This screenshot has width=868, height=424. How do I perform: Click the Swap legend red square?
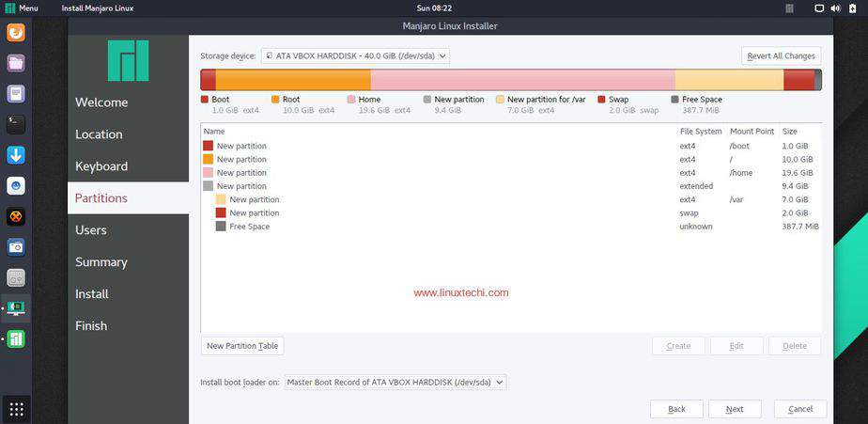pyautogui.click(x=602, y=100)
